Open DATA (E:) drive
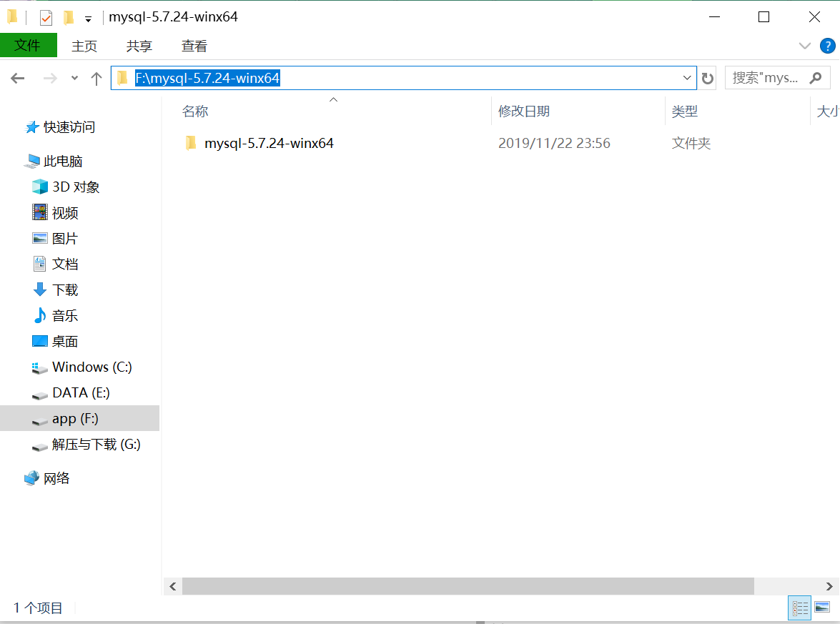840x624 pixels. point(81,392)
